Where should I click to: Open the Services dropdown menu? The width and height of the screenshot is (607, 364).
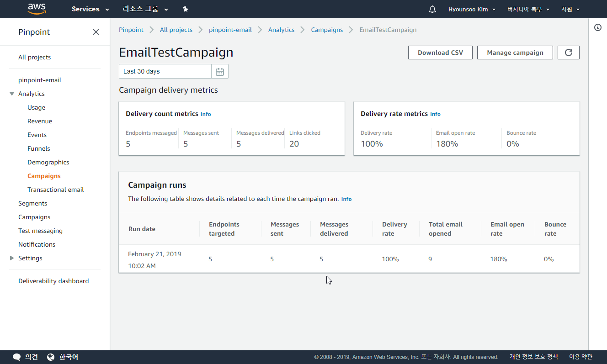pos(91,9)
